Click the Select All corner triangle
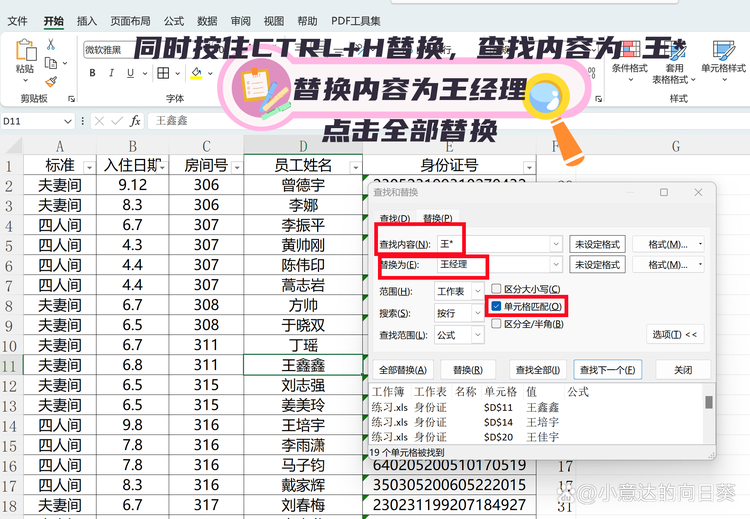Screen dimensions: 750x519 coord(13,146)
